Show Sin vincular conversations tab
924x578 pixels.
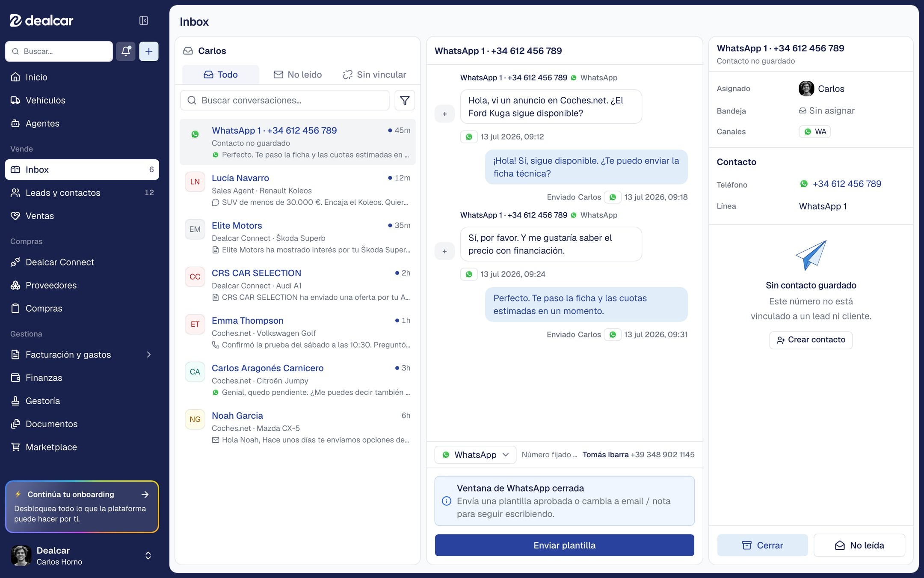375,74
